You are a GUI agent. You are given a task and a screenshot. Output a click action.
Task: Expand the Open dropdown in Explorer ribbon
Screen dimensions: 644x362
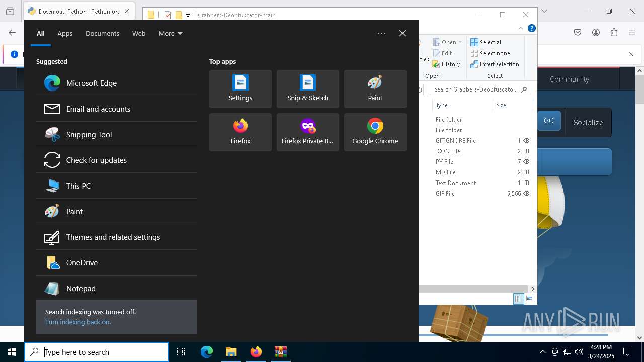(x=448, y=42)
